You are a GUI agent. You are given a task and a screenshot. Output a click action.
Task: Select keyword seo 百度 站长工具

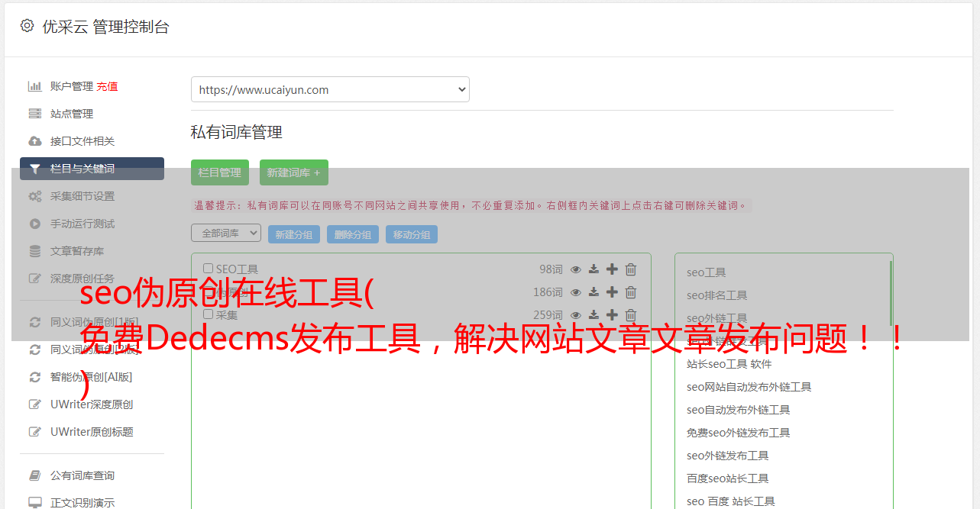730,501
